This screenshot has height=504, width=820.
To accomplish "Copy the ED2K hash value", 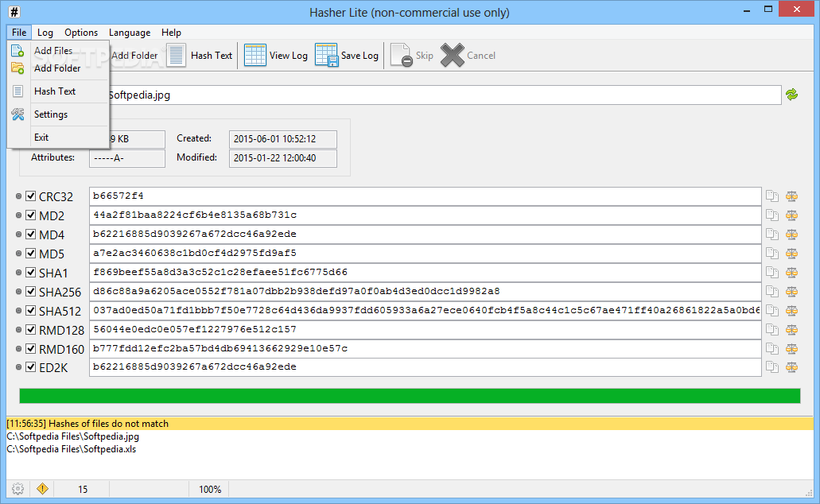I will click(x=772, y=367).
